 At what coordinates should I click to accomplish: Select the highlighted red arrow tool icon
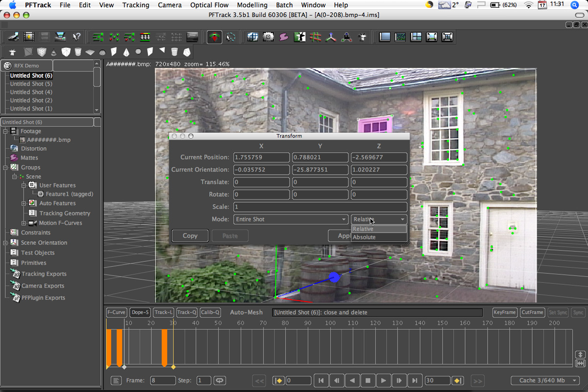[x=214, y=37]
